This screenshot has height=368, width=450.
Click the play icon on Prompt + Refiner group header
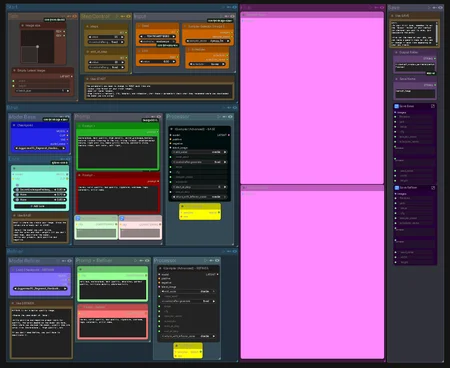click(136, 260)
